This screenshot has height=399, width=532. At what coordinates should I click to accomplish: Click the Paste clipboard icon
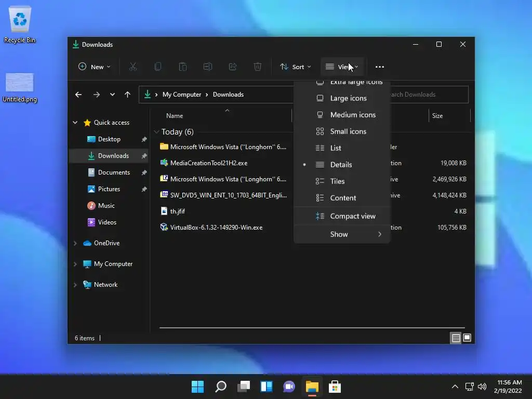182,67
